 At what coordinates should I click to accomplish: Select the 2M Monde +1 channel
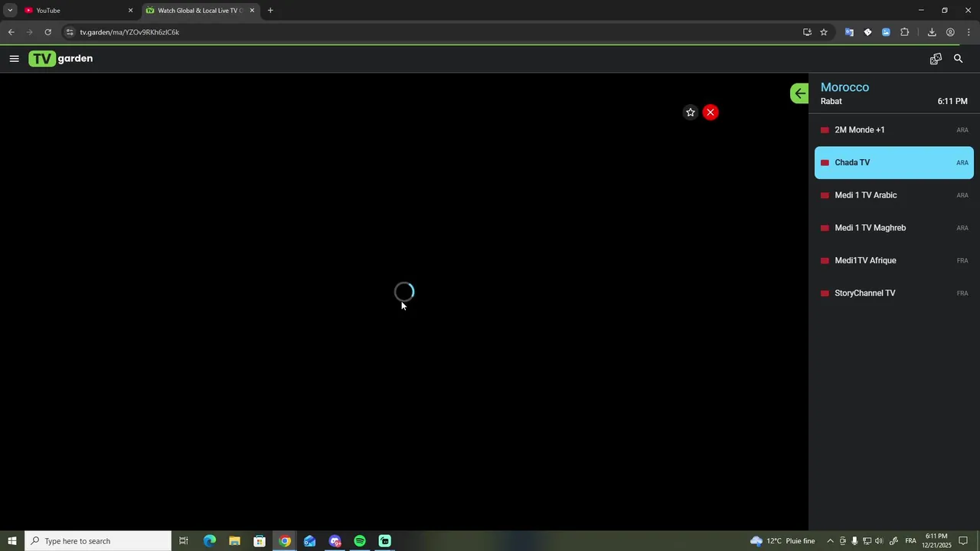(x=894, y=130)
